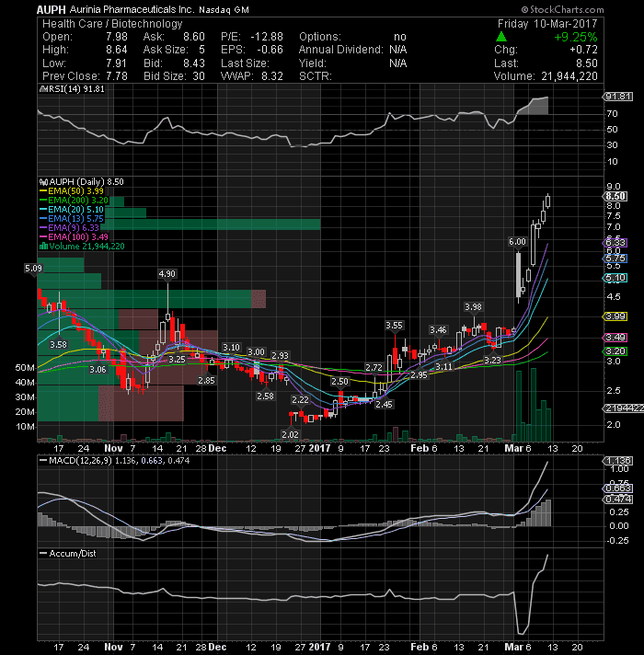This screenshot has width=644, height=655.
Task: Select the Prev Close value 7.78
Action: tap(117, 76)
